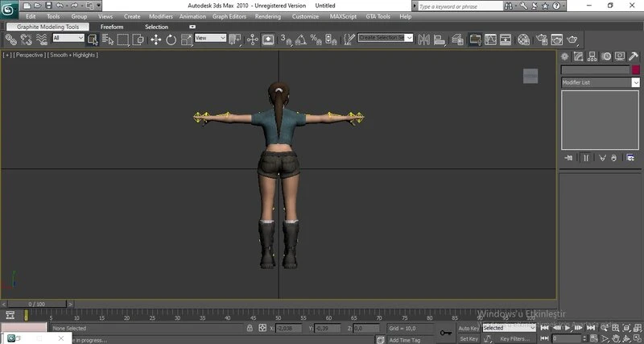
Task: Open the Curve Editor
Action: coord(490,39)
